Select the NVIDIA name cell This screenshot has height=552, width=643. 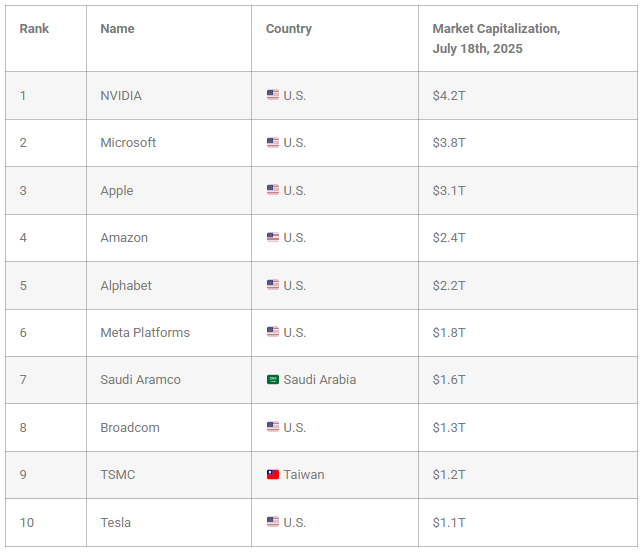click(x=169, y=96)
